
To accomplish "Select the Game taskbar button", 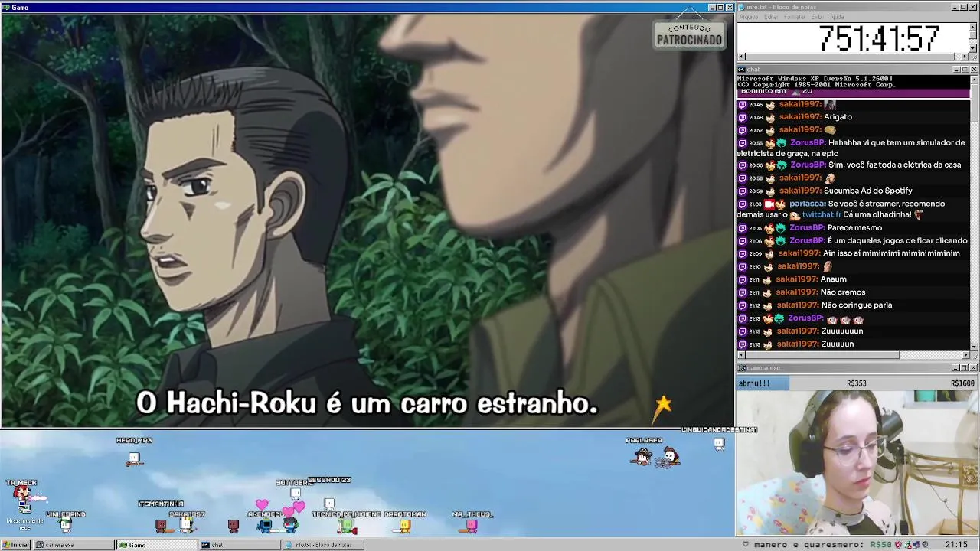I will [156, 545].
